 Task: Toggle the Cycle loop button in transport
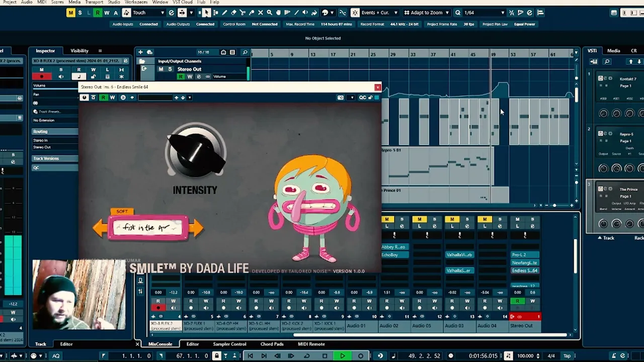pos(307,356)
